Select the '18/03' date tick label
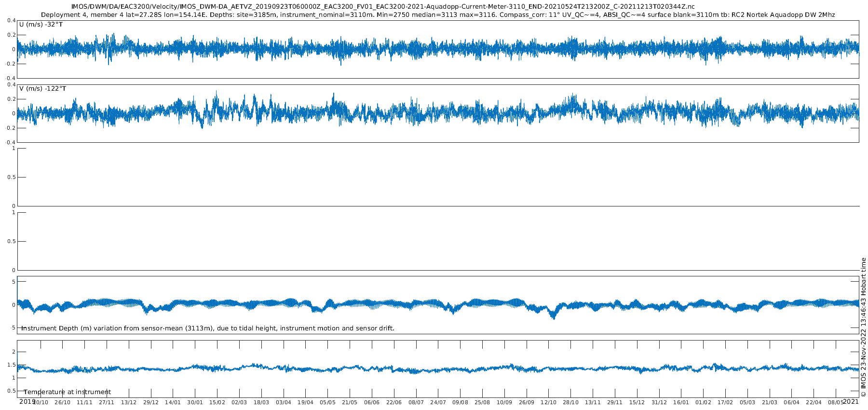 tap(261, 402)
